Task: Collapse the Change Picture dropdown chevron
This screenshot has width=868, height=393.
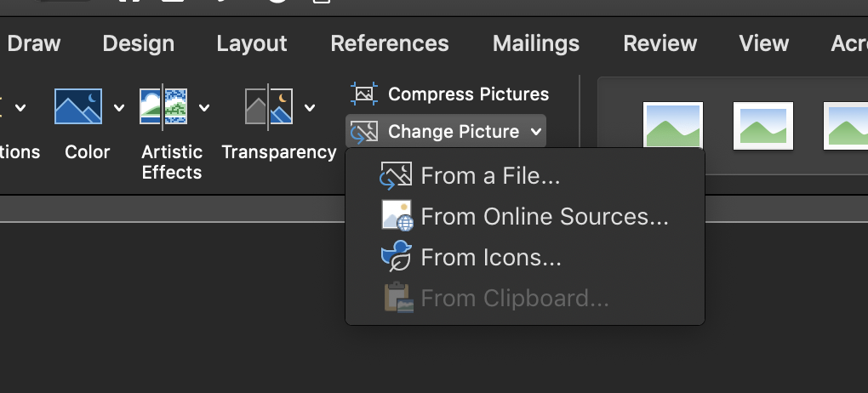Action: pos(535,132)
